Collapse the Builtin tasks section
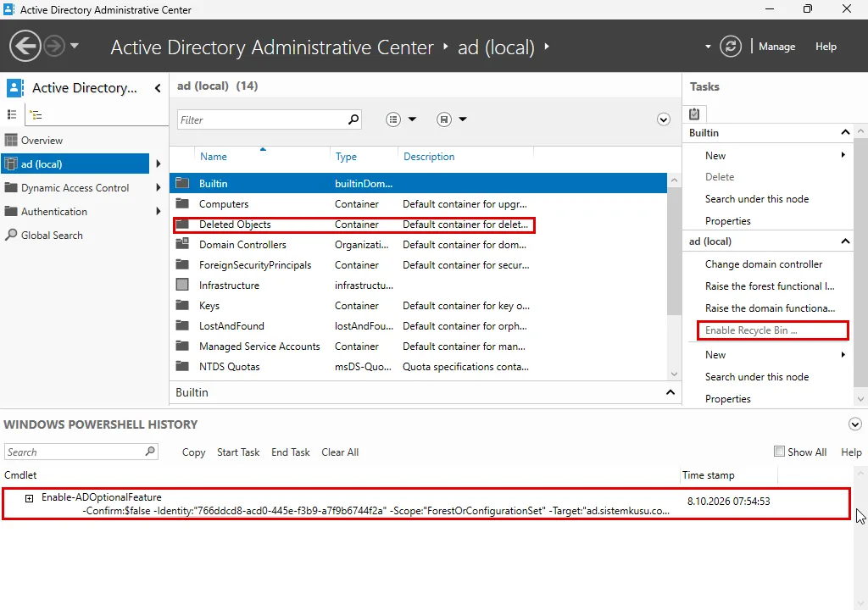Viewport: 868px width, 610px height. (845, 132)
